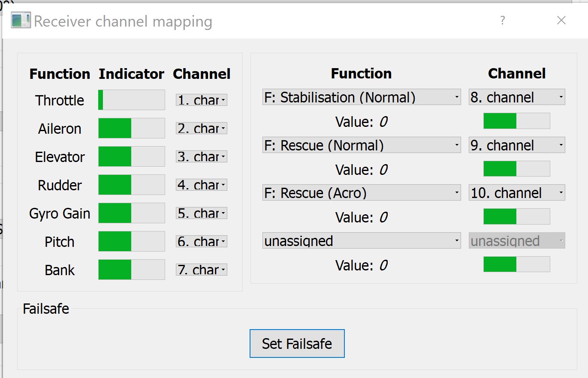Click the Gyro Gain indicator bar
This screenshot has width=588, height=378.
point(131,213)
